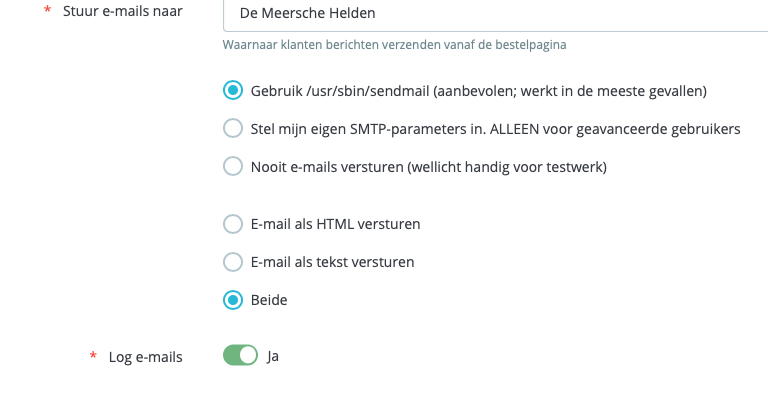This screenshot has width=768, height=404.
Task: Toggle the 'Log e-mails' switch
Action: coord(241,356)
